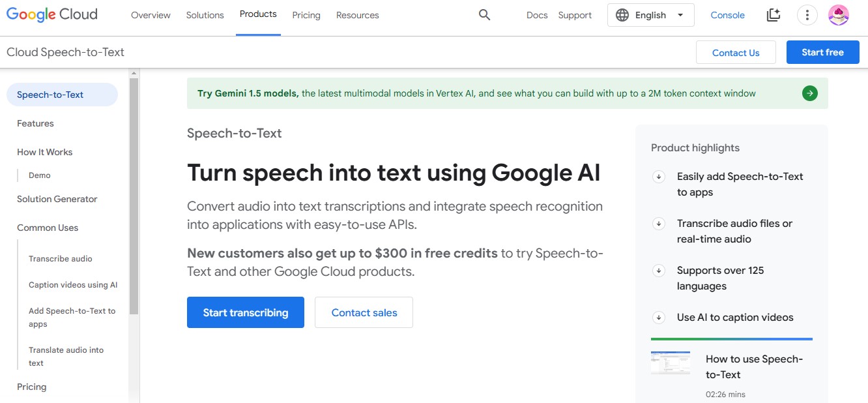Open How to use Speech-to-Text thumbnail
This screenshot has width=868, height=403.
(x=671, y=363)
